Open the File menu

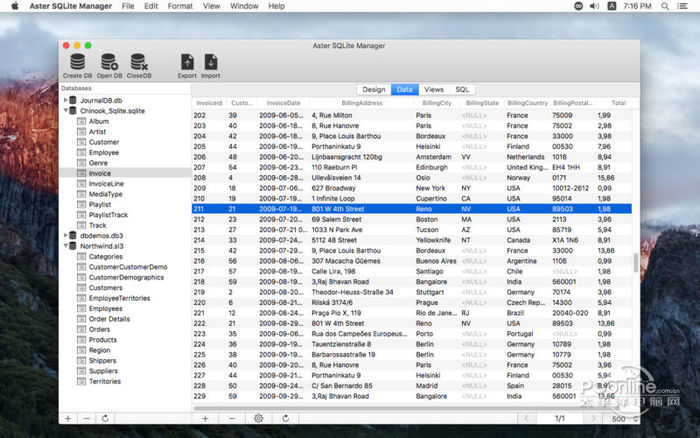coord(128,6)
